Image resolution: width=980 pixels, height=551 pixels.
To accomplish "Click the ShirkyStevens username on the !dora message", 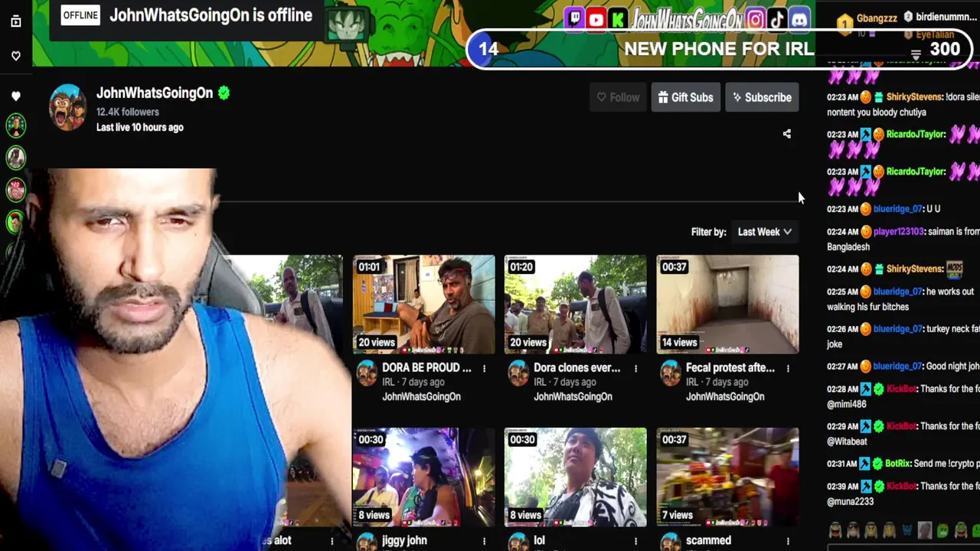I will click(x=914, y=97).
